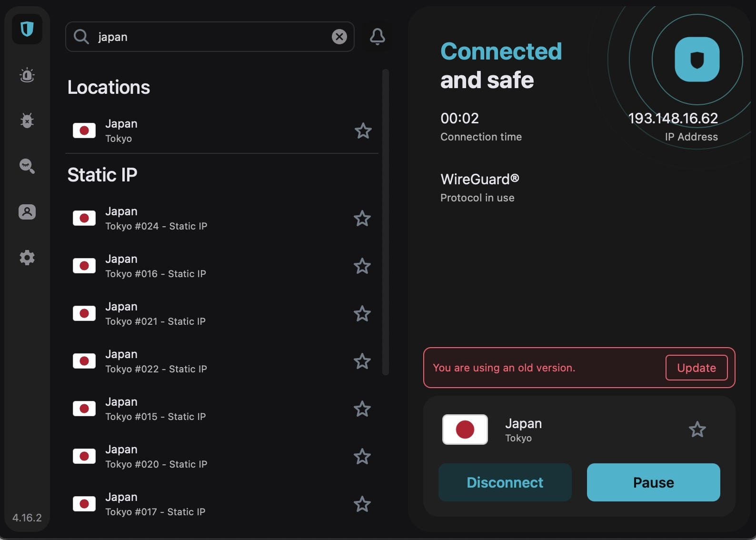Click the Locations section heading
756x540 pixels.
pyautogui.click(x=109, y=87)
